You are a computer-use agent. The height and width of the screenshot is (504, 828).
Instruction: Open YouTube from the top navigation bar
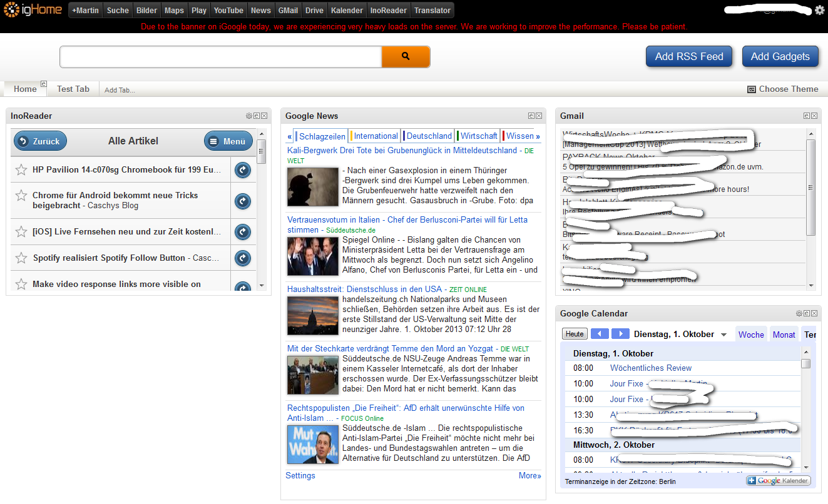228,10
